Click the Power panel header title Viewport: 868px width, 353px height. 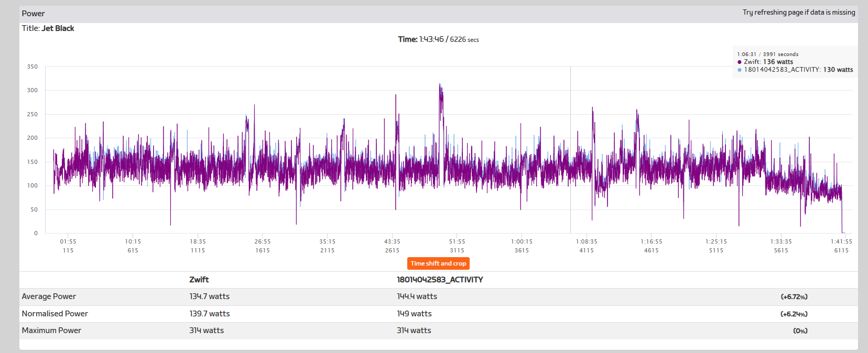(x=33, y=14)
